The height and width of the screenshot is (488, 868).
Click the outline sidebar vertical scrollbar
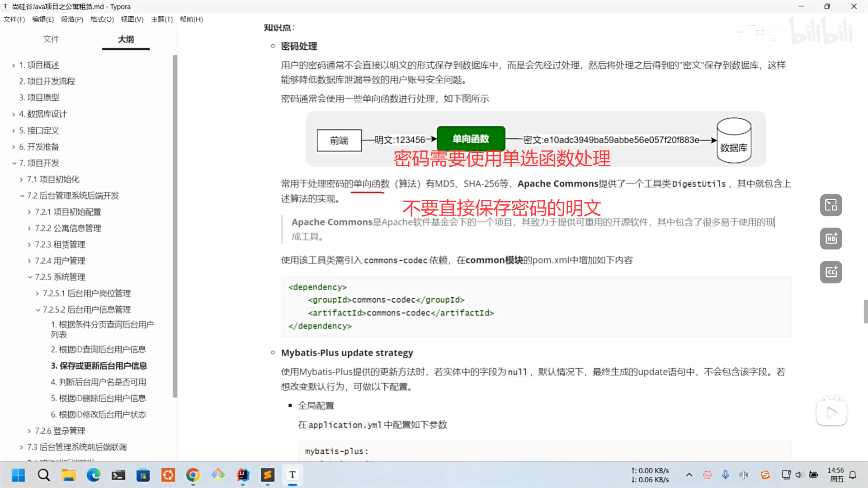175,226
